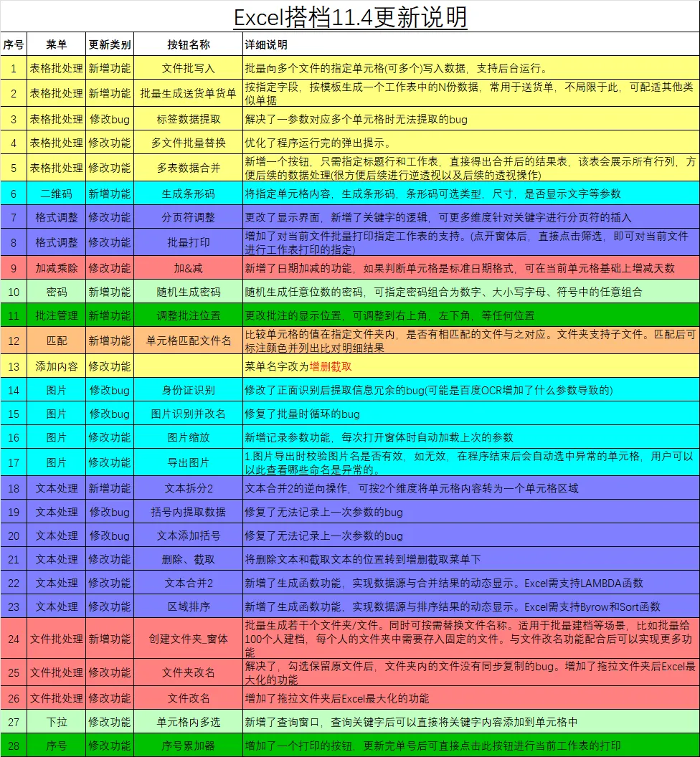Click the 密码 menu cell
The image size is (700, 757).
click(56, 292)
